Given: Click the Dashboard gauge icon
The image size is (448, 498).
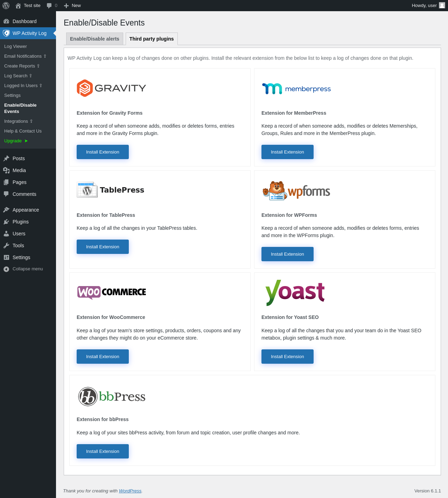Looking at the screenshot, I should [x=6, y=21].
